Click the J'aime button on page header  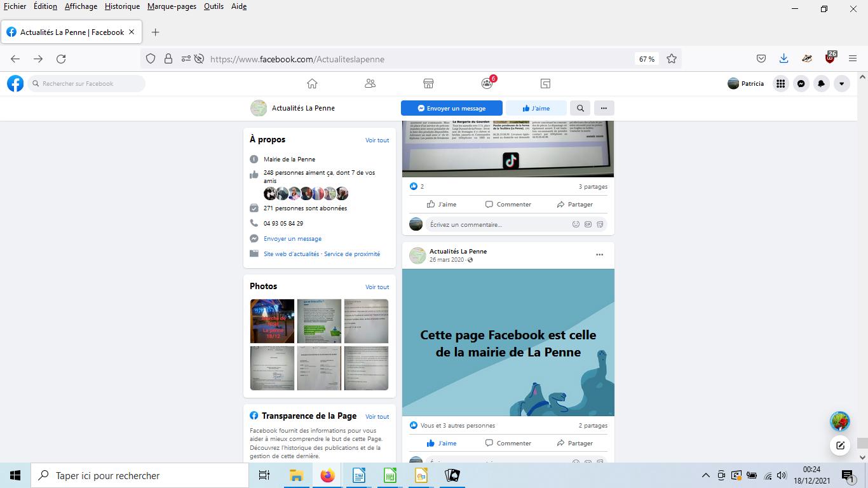point(536,108)
